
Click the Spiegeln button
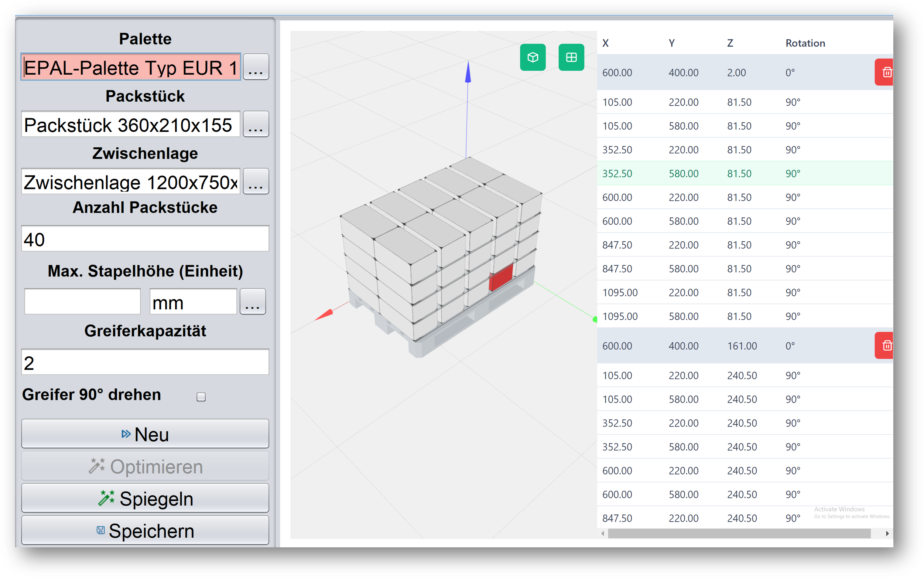coord(145,499)
